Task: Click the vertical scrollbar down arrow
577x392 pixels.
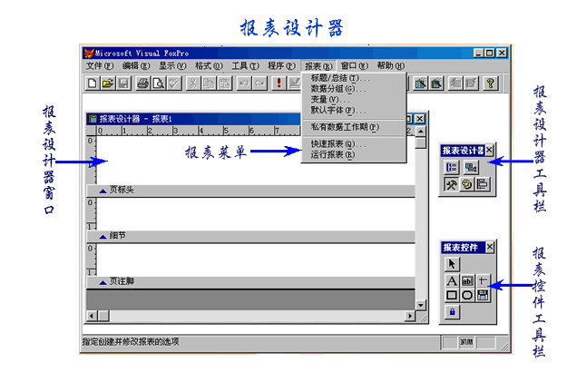Action: pyautogui.click(x=421, y=305)
